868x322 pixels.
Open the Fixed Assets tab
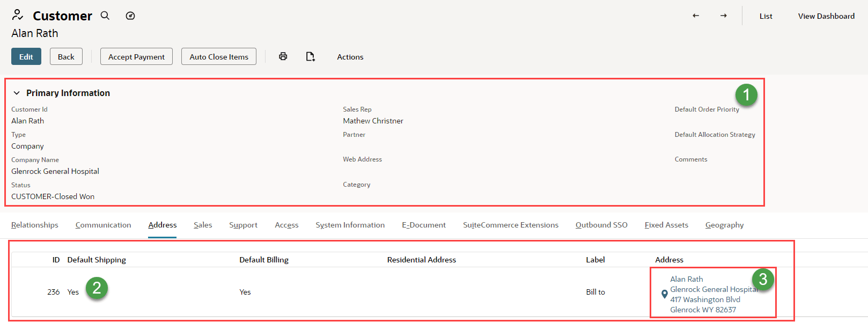click(666, 225)
